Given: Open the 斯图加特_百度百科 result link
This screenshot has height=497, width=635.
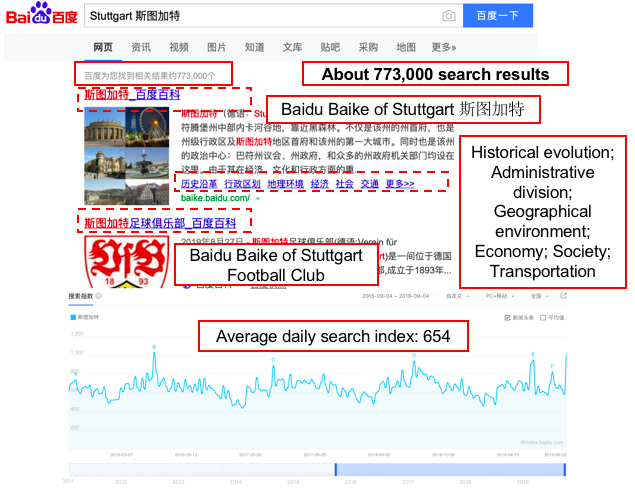Looking at the screenshot, I should (132, 95).
